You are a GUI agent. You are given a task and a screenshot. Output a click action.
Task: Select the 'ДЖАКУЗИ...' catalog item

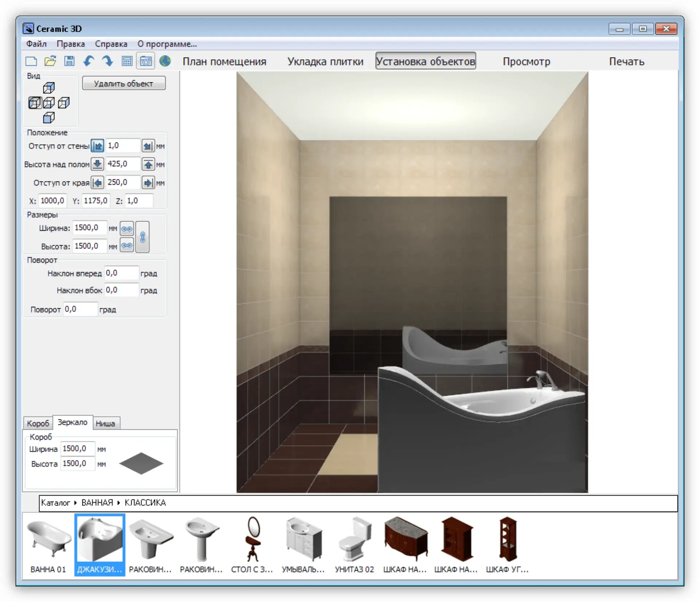[100, 545]
